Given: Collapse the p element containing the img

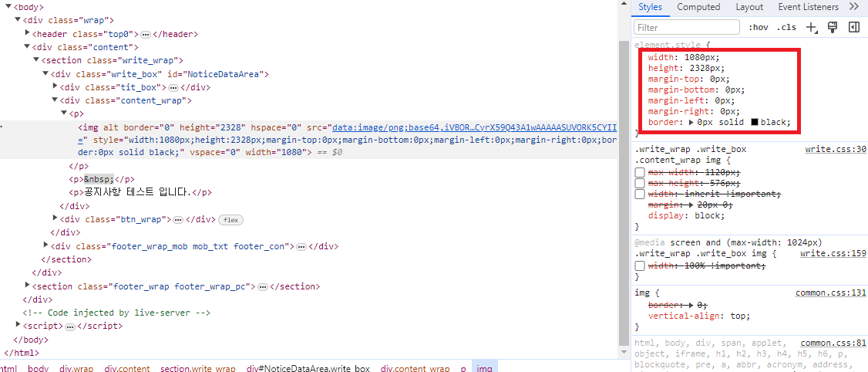Looking at the screenshot, I should pyautogui.click(x=64, y=113).
